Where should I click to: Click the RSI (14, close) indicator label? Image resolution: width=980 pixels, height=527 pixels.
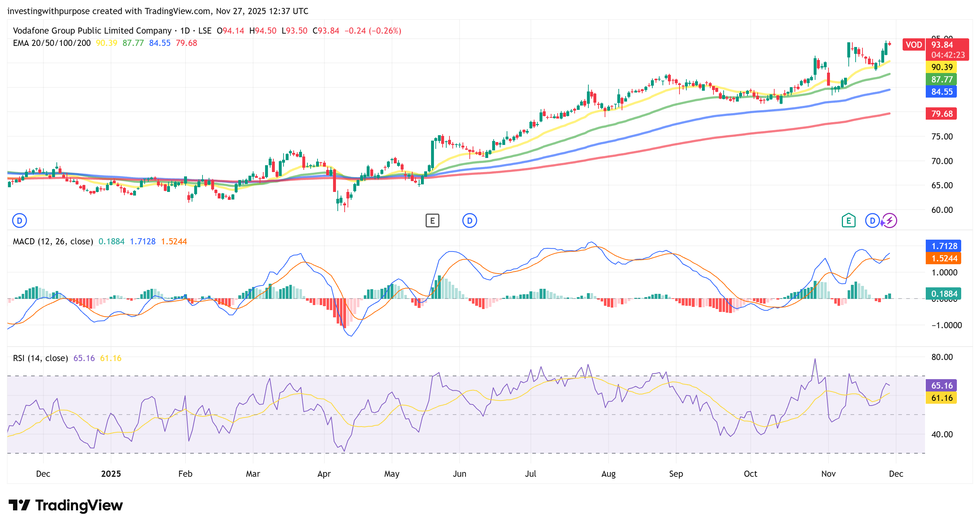click(41, 358)
